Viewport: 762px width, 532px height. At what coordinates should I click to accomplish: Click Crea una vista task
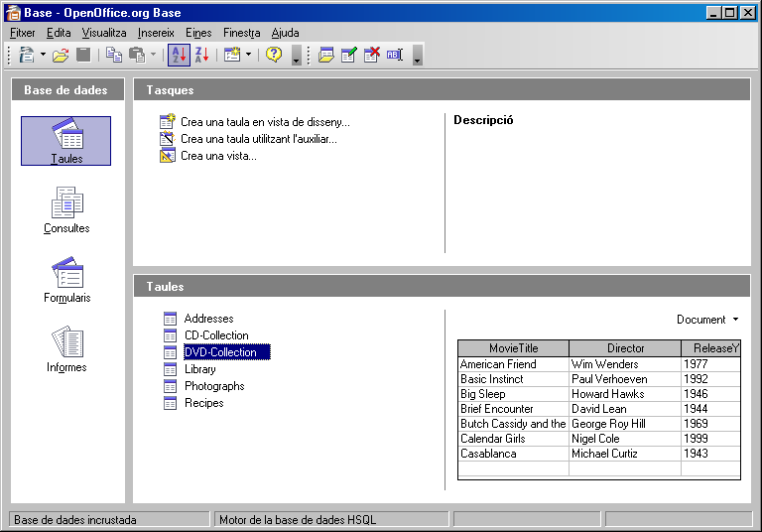[218, 156]
